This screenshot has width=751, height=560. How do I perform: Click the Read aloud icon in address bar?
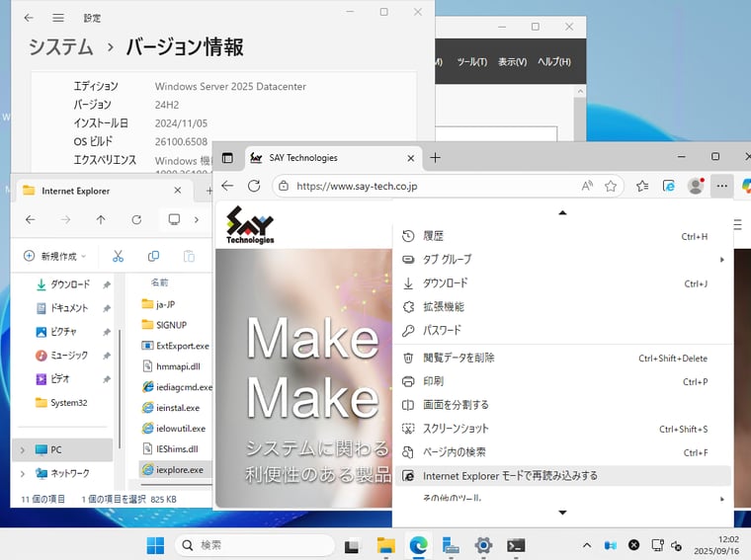pyautogui.click(x=587, y=186)
